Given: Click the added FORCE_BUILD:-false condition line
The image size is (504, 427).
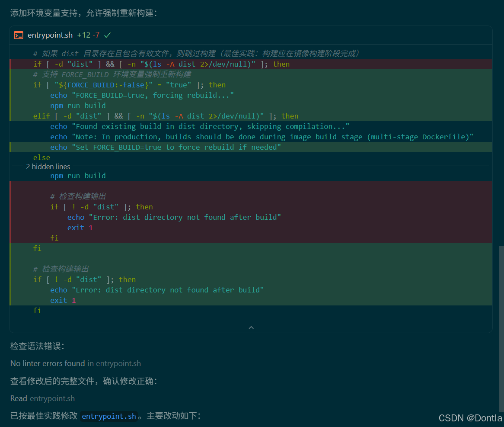Looking at the screenshot, I should pos(251,85).
